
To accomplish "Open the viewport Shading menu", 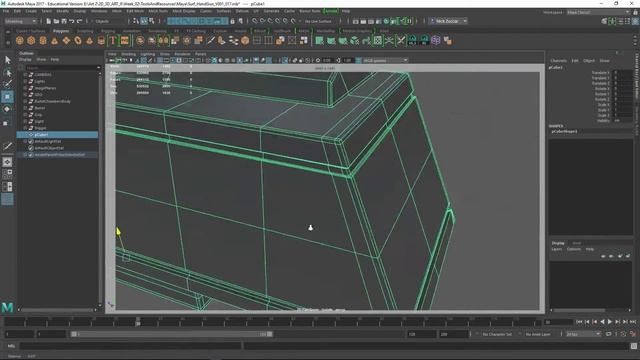I will [128, 54].
